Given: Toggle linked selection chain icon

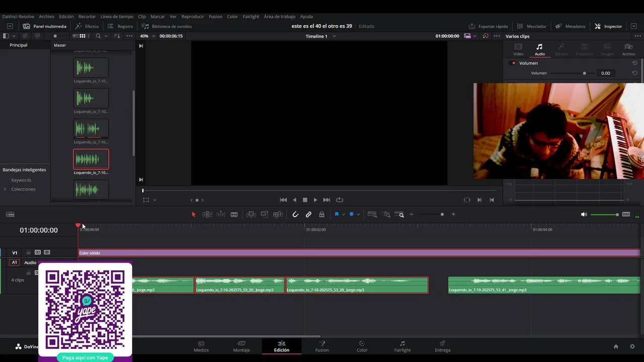Looking at the screenshot, I should coord(308,214).
